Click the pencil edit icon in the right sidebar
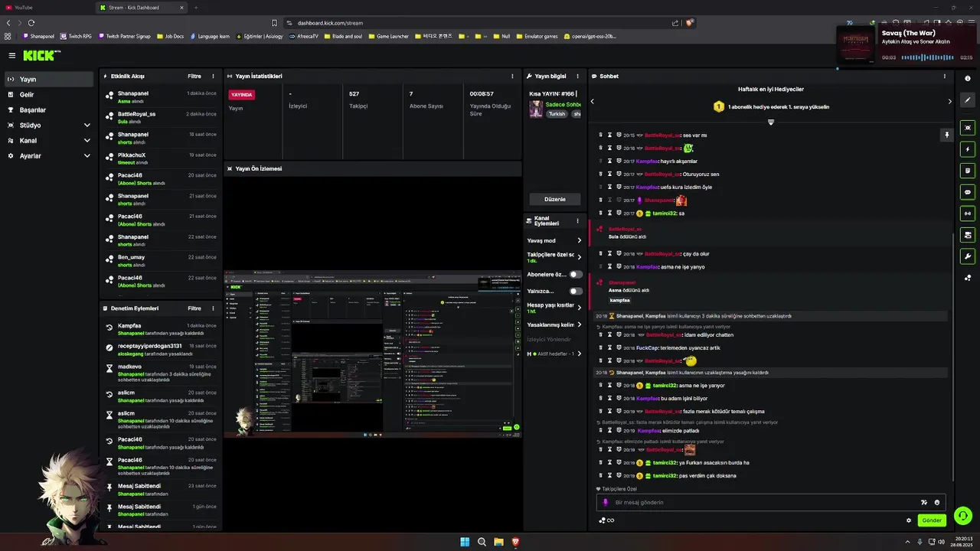The width and height of the screenshot is (980, 551). click(968, 99)
